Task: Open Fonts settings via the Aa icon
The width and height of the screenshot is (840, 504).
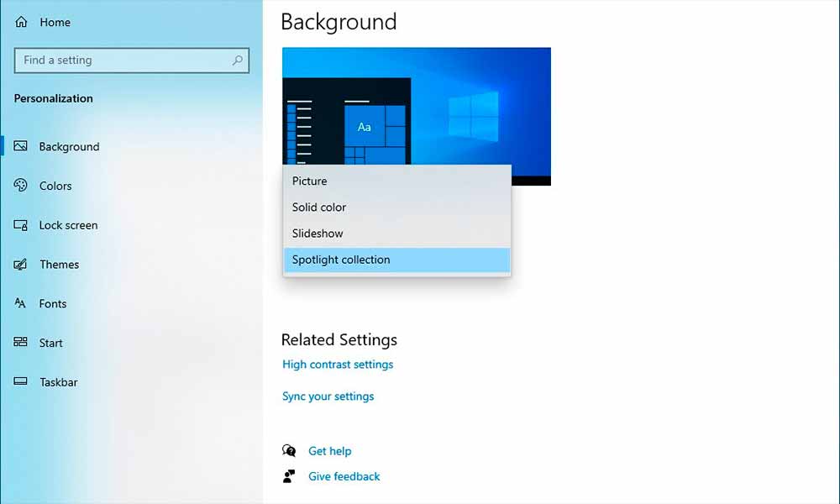Action: coord(18,303)
